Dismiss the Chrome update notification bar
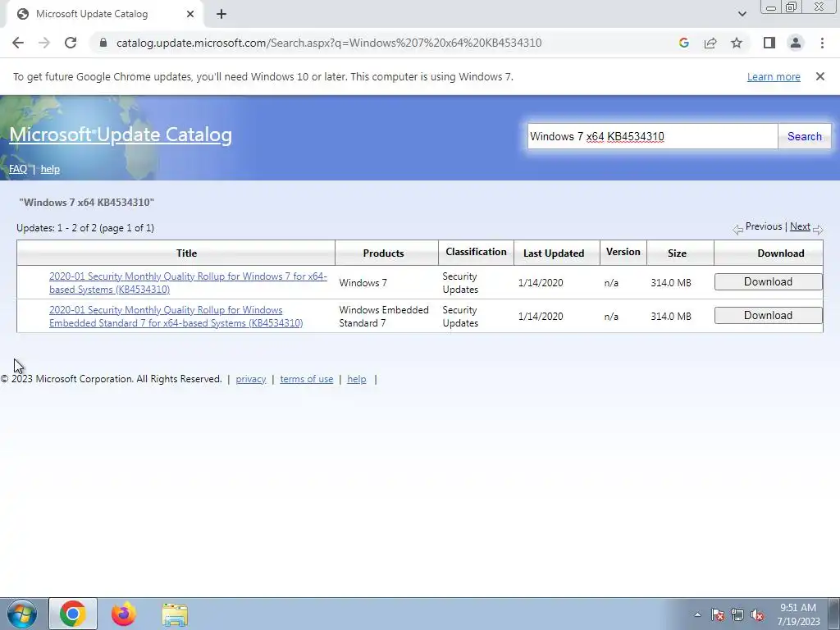840x630 pixels. [819, 76]
